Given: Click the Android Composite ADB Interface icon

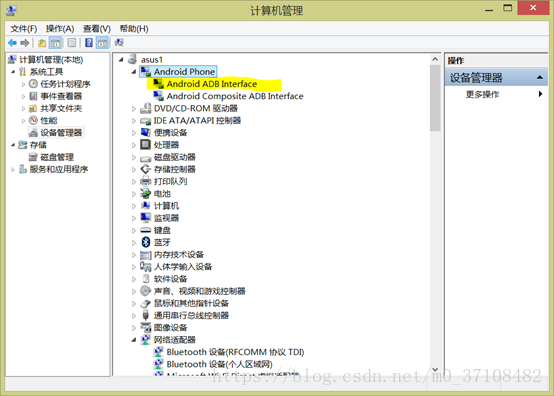Looking at the screenshot, I should (159, 96).
